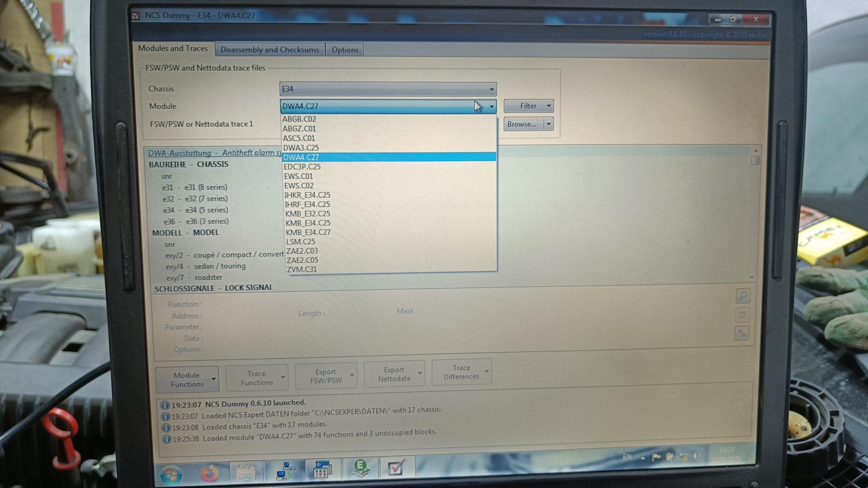
Task: Open the Export FSW/PSW dropdown button
Action: 326,376
